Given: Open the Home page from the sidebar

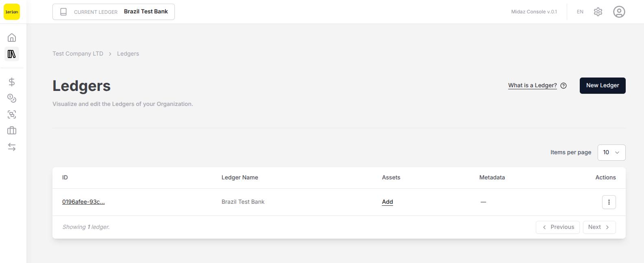Looking at the screenshot, I should tap(12, 38).
